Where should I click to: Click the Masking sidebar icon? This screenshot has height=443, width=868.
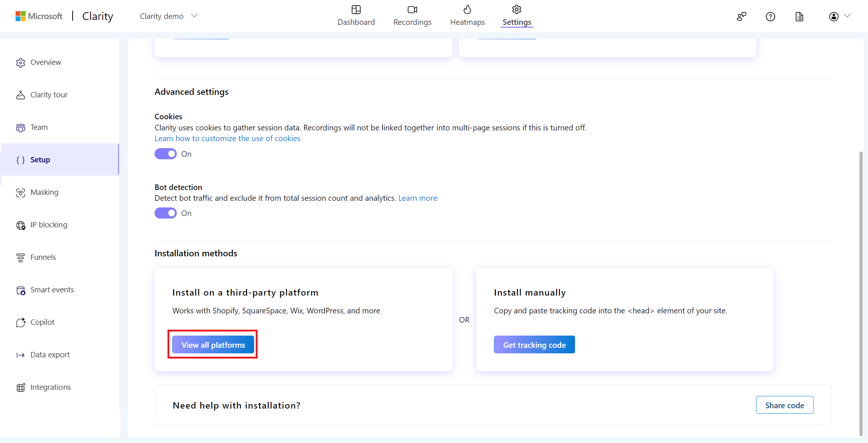(x=20, y=192)
